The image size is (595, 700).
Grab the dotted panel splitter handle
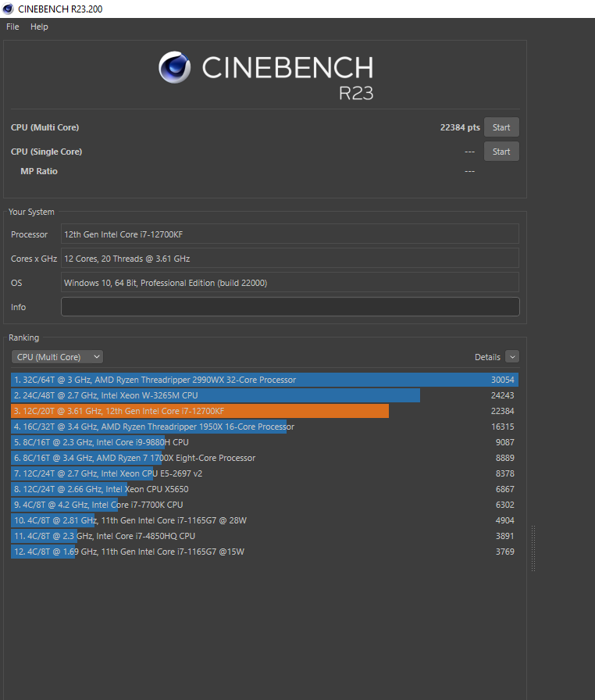click(533, 548)
